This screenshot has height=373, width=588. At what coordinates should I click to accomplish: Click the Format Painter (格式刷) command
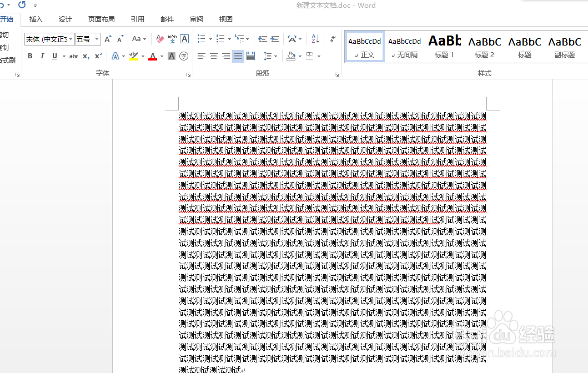[8, 61]
